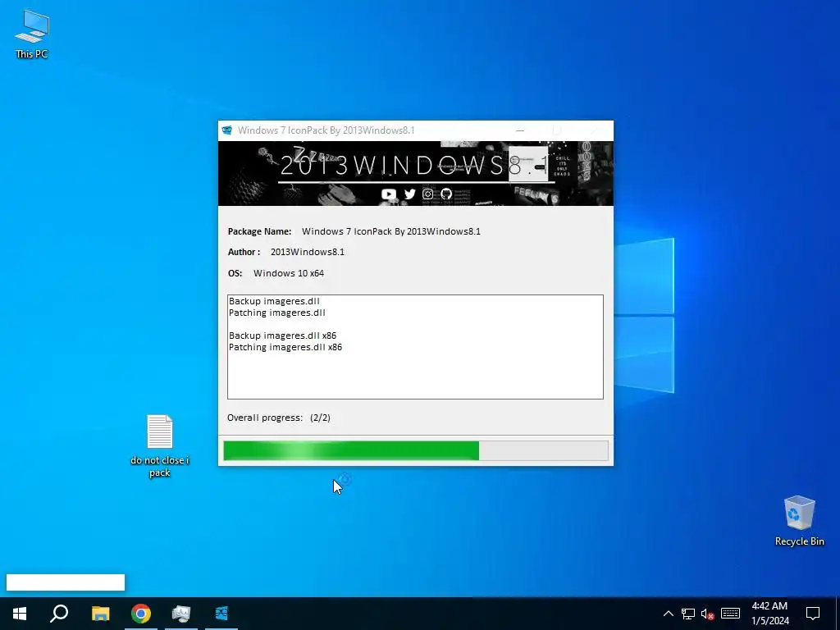Screen dimensions: 840x630
Task: Open the Windows Start menu
Action: coord(20,614)
